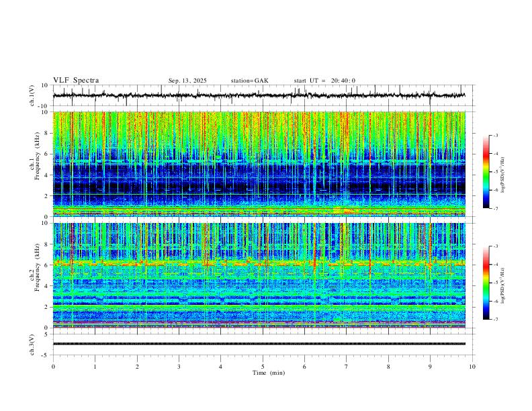This screenshot has height=411, width=532.
Task: Select the date "Sep. 13, 2025"
Action: [187, 81]
